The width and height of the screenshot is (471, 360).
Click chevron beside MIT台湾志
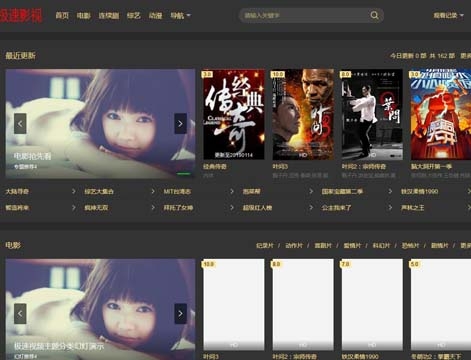click(232, 191)
